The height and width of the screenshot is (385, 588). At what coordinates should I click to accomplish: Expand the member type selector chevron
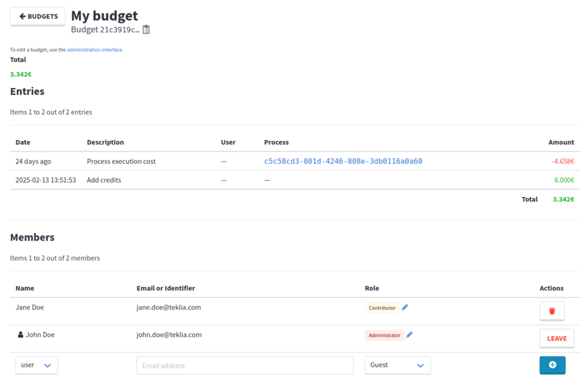click(x=47, y=365)
